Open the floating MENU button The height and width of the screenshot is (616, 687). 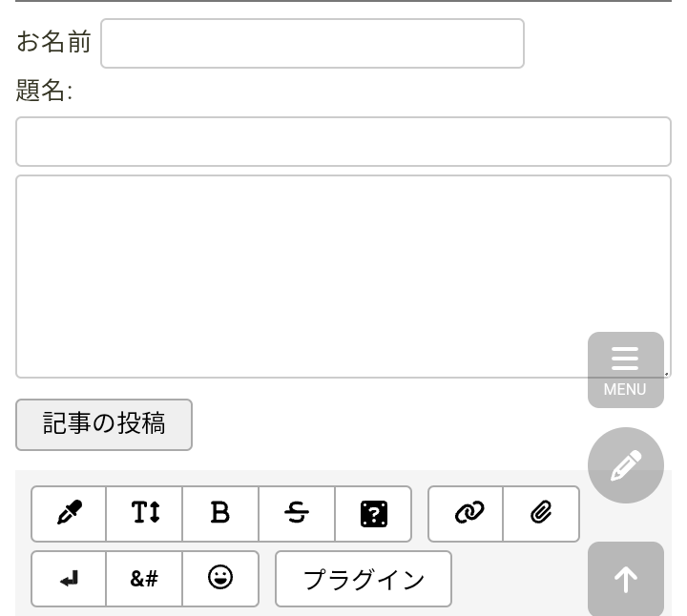625,370
